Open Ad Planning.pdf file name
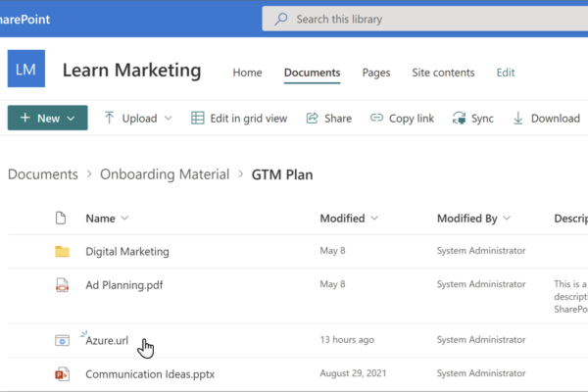The image size is (588, 392). [x=124, y=285]
